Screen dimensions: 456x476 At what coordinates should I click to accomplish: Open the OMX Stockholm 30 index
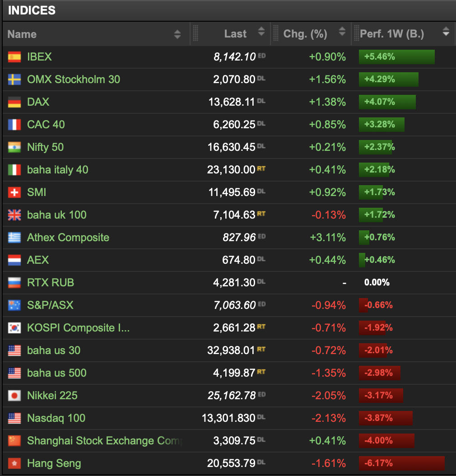74,79
